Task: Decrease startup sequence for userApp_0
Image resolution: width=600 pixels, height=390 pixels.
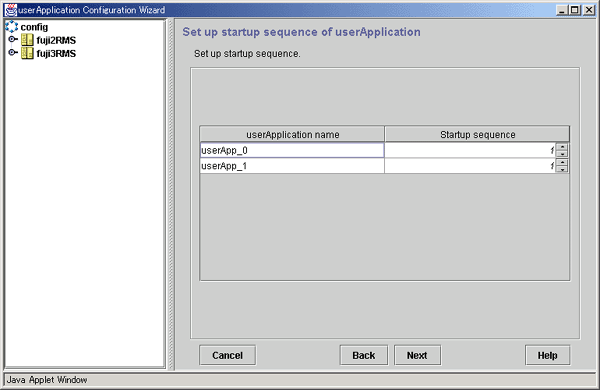Action: pos(562,154)
